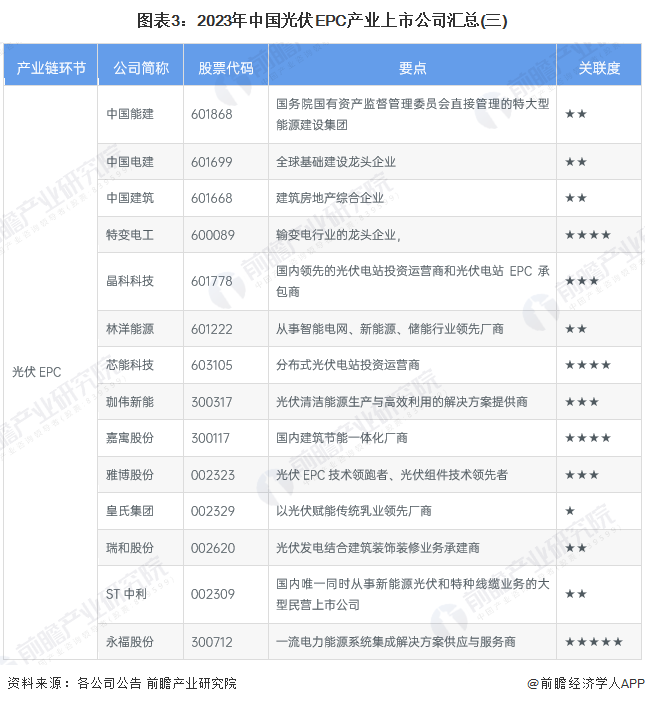Select stock code 300317

[212, 402]
